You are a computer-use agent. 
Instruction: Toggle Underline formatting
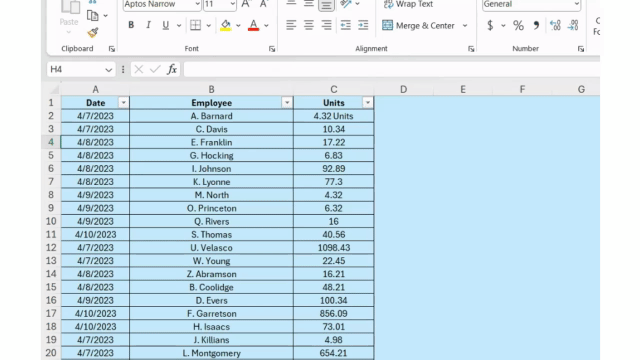point(165,25)
